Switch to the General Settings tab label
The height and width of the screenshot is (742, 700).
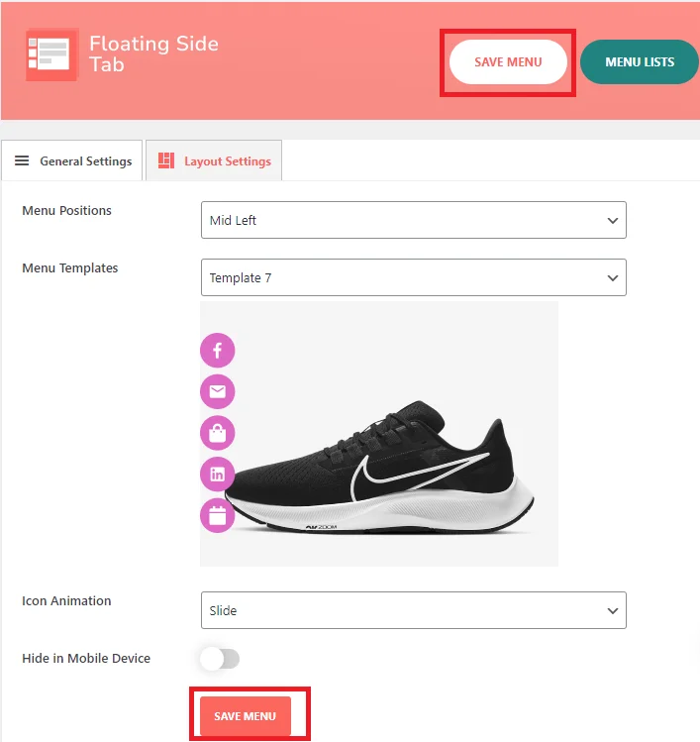point(85,161)
